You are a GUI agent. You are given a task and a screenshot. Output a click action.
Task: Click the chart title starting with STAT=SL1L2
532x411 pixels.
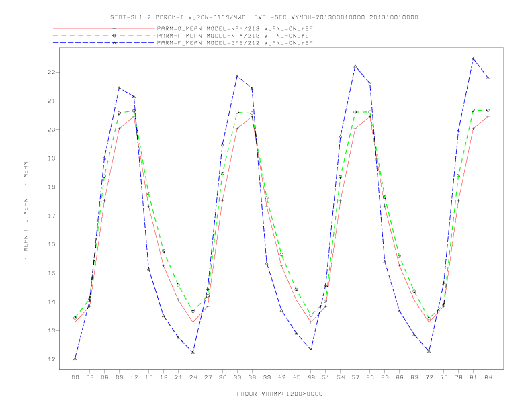coord(264,17)
